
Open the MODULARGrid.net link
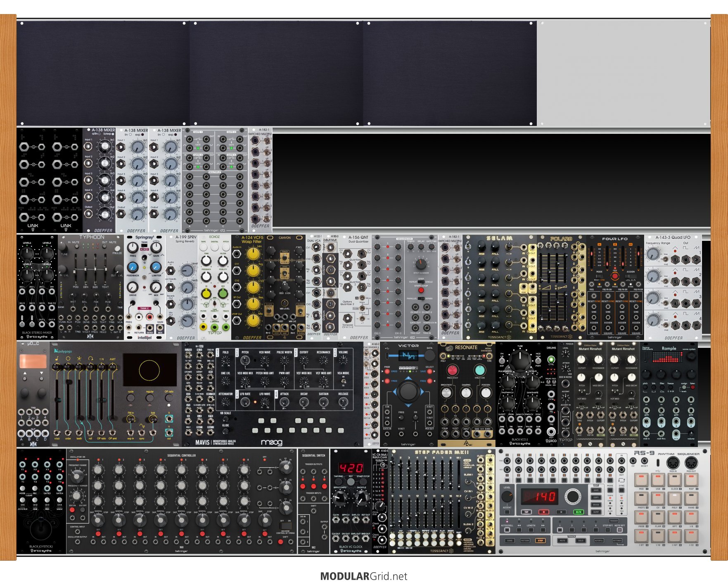[364, 576]
